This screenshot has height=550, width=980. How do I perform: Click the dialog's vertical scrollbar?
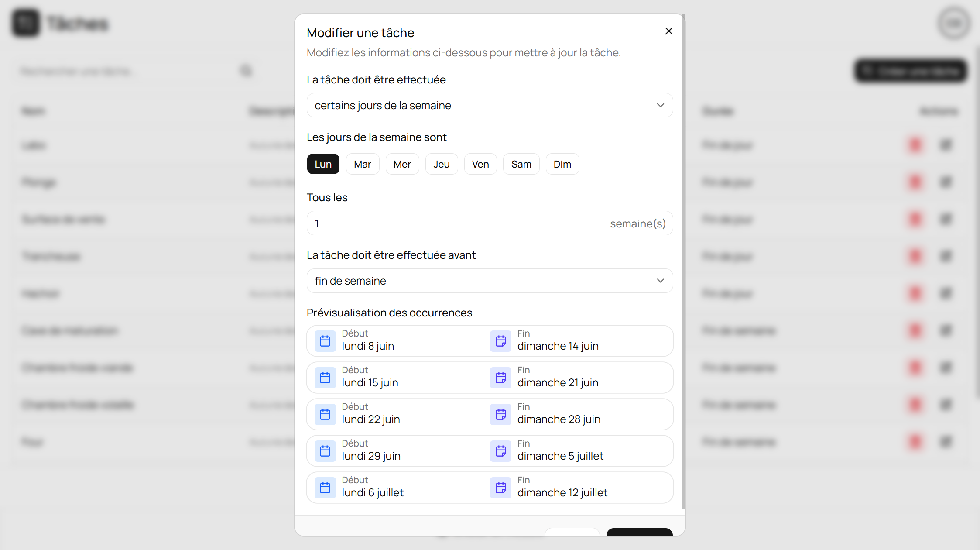684,262
